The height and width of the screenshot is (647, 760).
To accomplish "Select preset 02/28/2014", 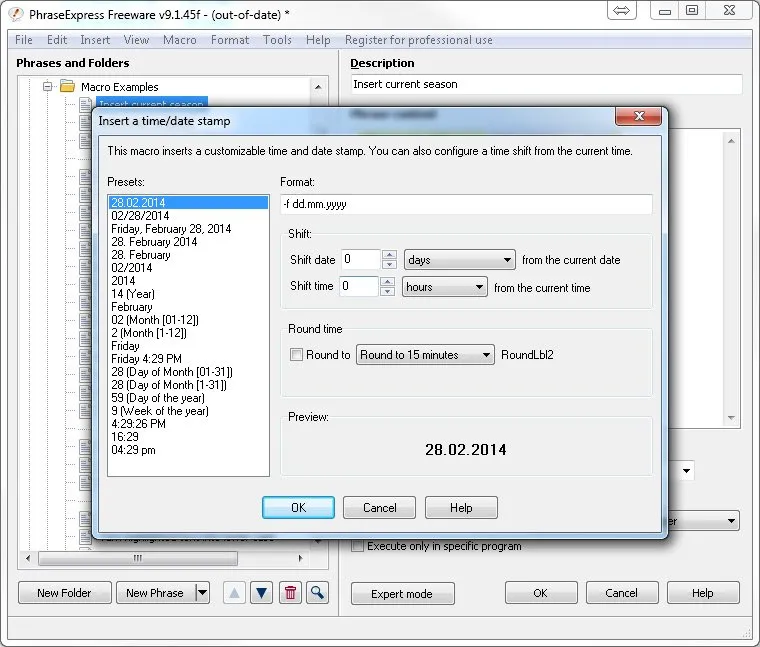I will [188, 216].
